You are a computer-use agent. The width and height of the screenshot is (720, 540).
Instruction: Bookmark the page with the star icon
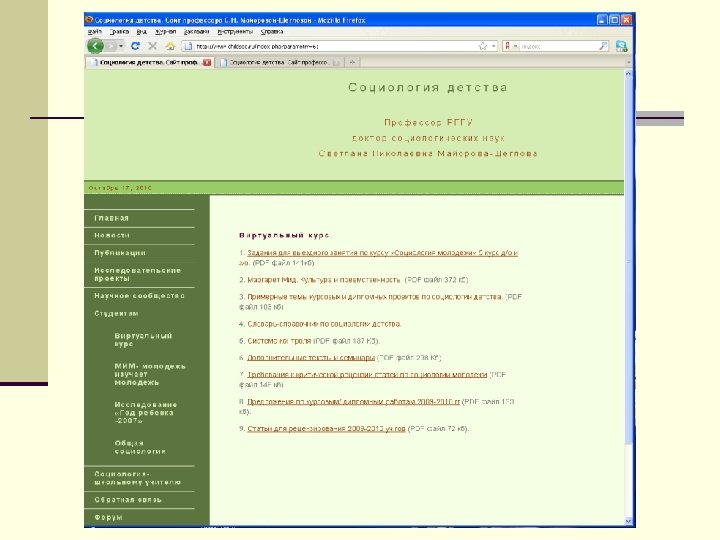click(x=483, y=46)
